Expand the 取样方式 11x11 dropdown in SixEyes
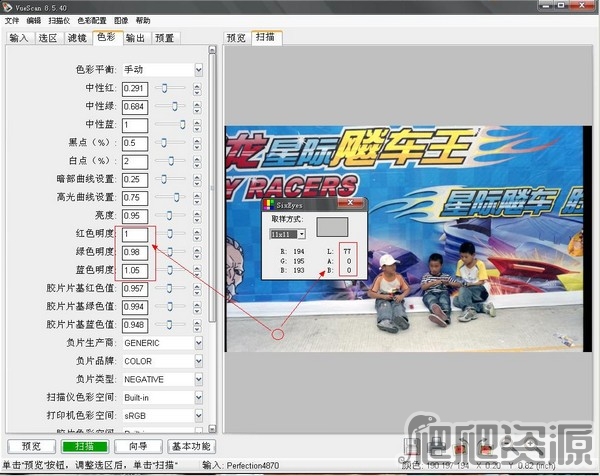This screenshot has height=476, width=600. coord(302,233)
